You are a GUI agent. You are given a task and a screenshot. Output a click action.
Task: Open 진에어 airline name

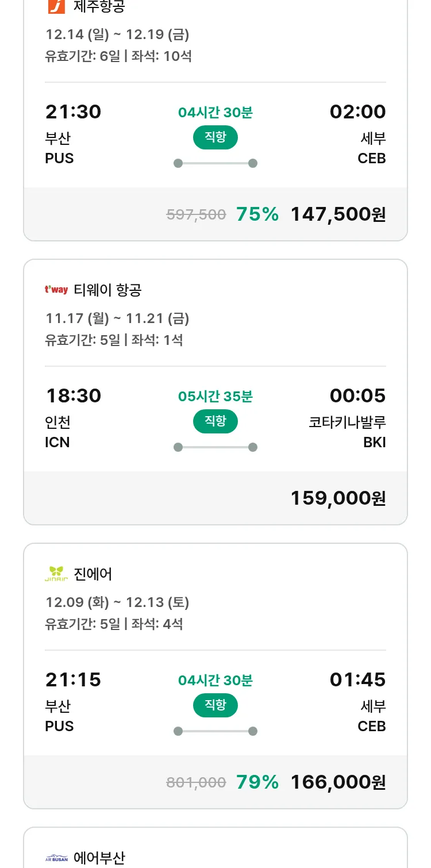coord(93,574)
